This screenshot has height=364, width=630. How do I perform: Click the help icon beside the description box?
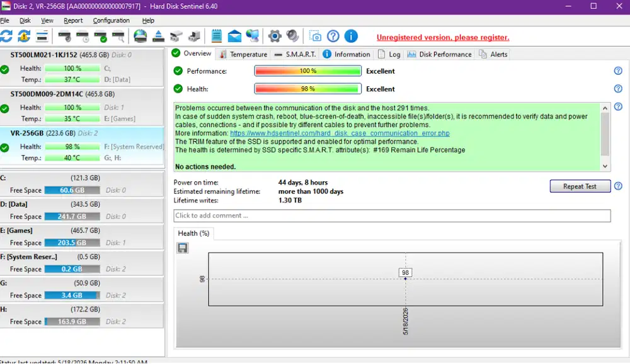point(618,106)
